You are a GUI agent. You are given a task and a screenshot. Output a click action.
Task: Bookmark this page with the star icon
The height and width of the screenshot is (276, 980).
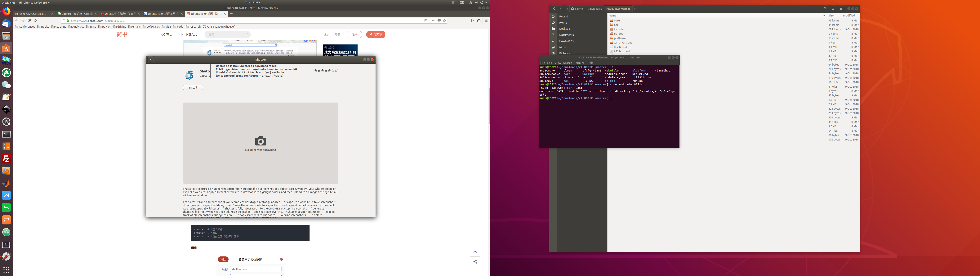444,21
